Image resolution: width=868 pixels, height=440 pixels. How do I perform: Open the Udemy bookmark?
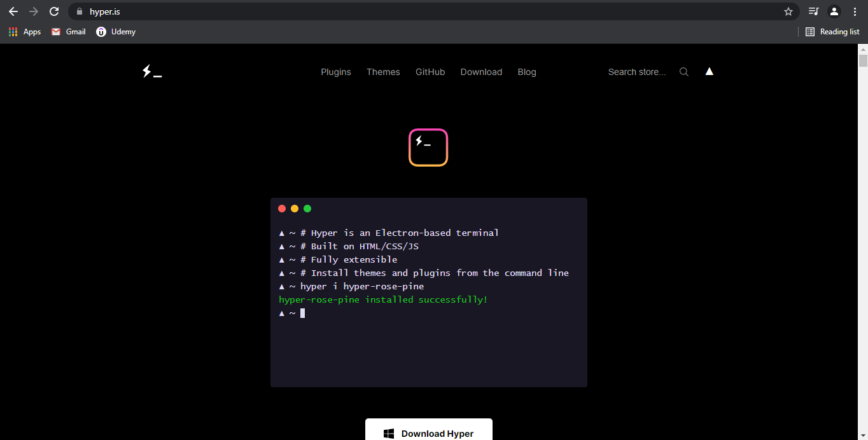(x=116, y=32)
